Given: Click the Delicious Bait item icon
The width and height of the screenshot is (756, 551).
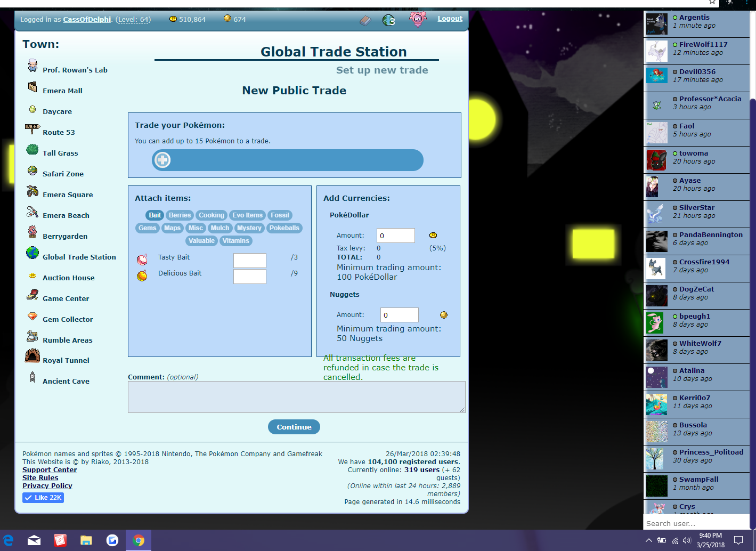Looking at the screenshot, I should [x=142, y=275].
